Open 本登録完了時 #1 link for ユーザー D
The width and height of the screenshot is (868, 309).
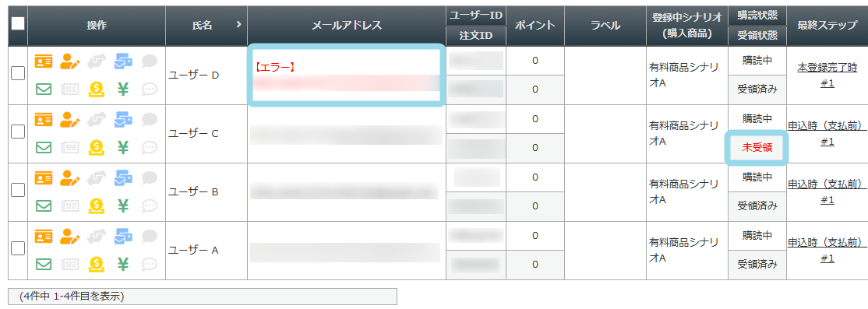(827, 75)
